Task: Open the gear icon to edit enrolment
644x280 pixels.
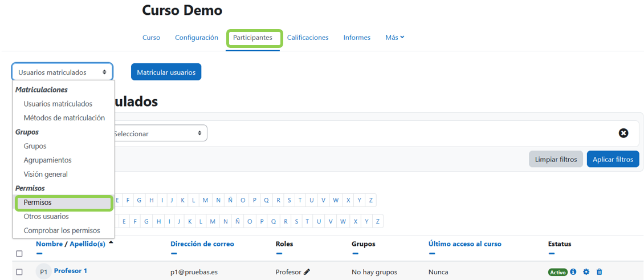Action: tap(586, 272)
